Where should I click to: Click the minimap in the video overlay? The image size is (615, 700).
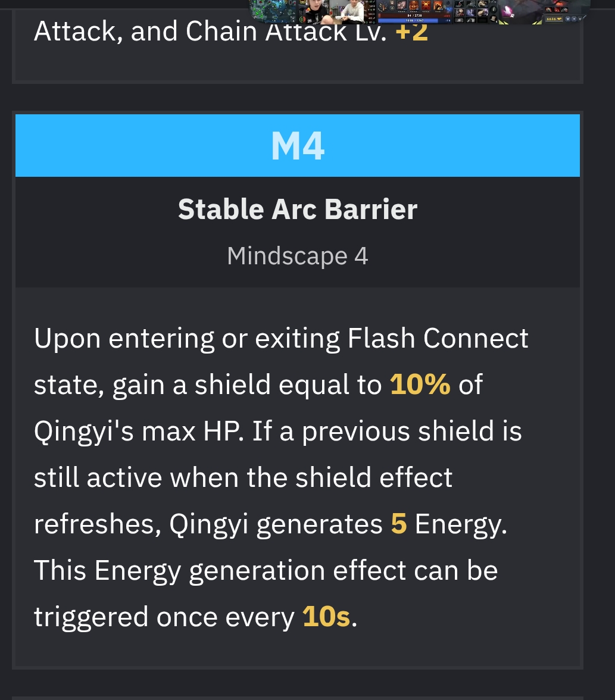pos(273,11)
